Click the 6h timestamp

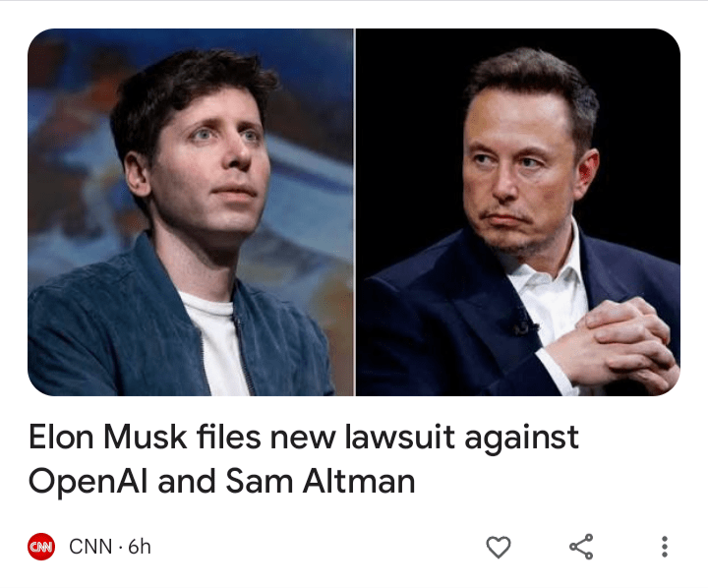point(140,547)
